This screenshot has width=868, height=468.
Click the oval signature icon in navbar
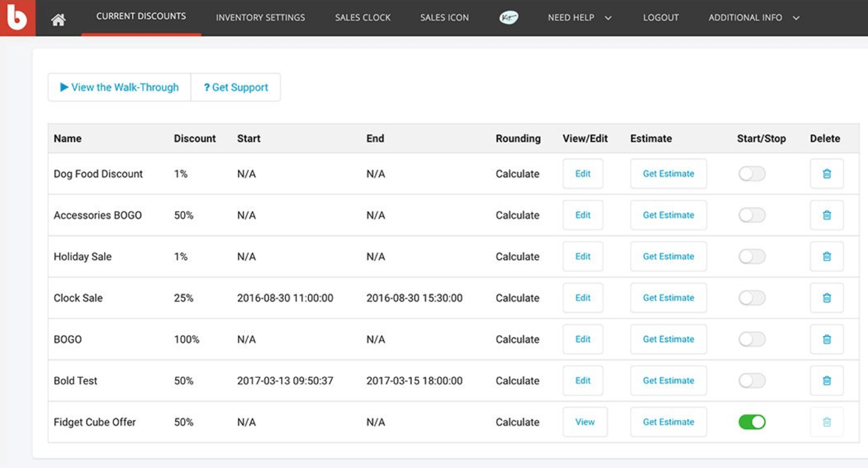[x=509, y=18]
